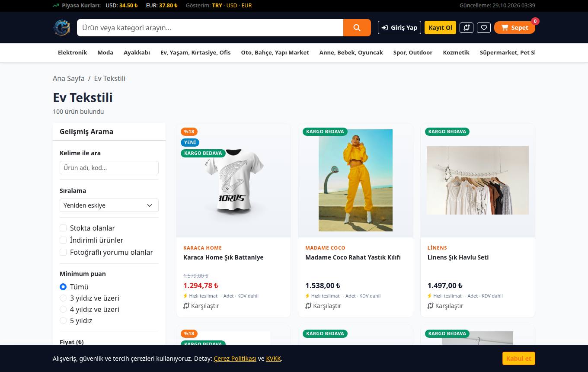
Task: Go to Ana Sayfa breadcrumb
Action: click(x=69, y=78)
